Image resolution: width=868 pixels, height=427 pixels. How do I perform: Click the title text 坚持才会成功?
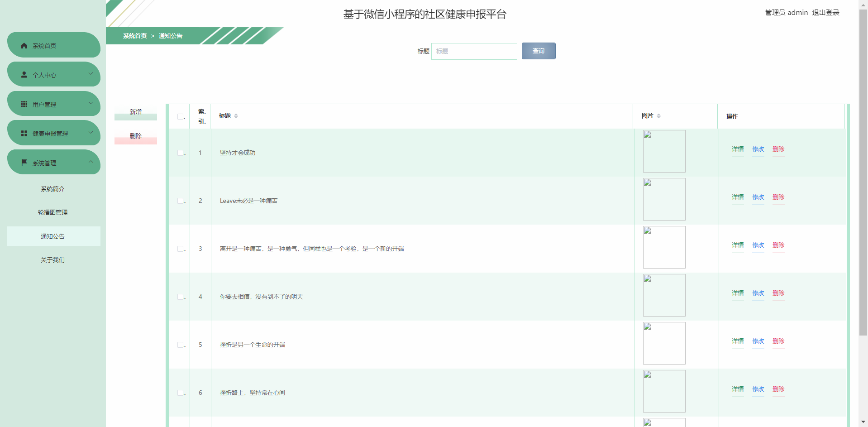[x=238, y=153]
